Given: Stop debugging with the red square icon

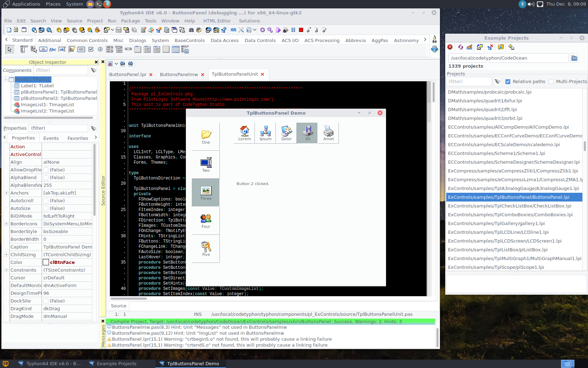Looking at the screenshot, I should pos(301,30).
